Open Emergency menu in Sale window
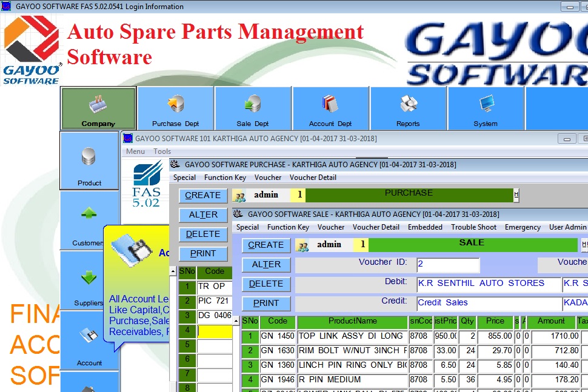 pyautogui.click(x=523, y=227)
